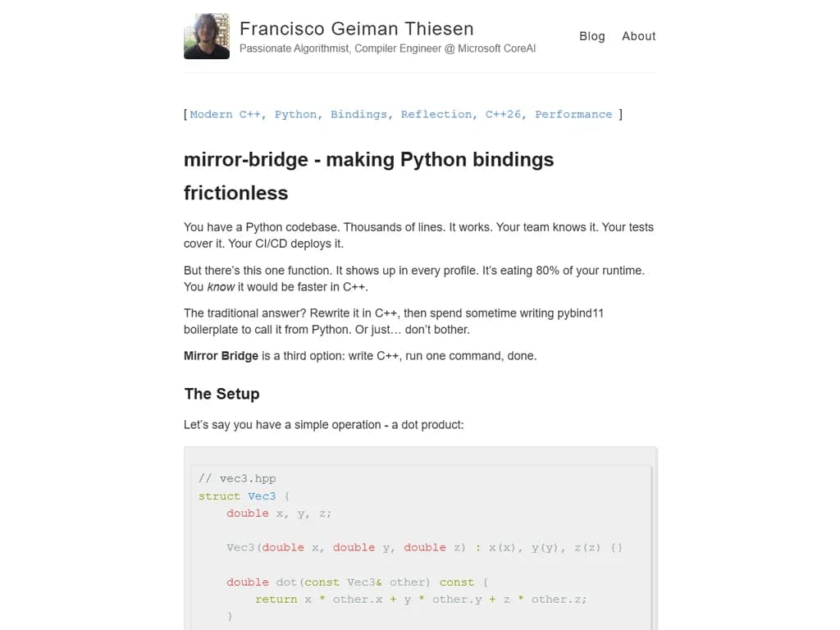840x630 pixels.
Task: Click the vec3.hpp comment in code
Action: pos(238,478)
